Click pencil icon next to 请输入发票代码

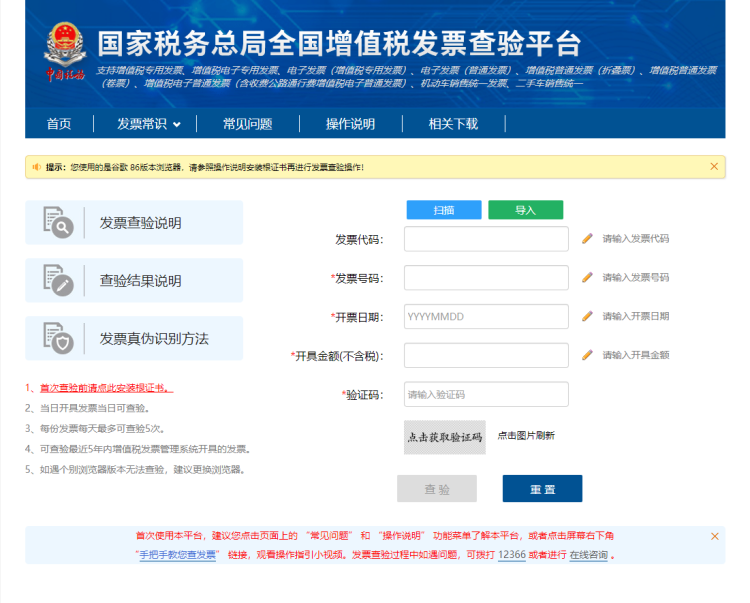click(x=588, y=239)
